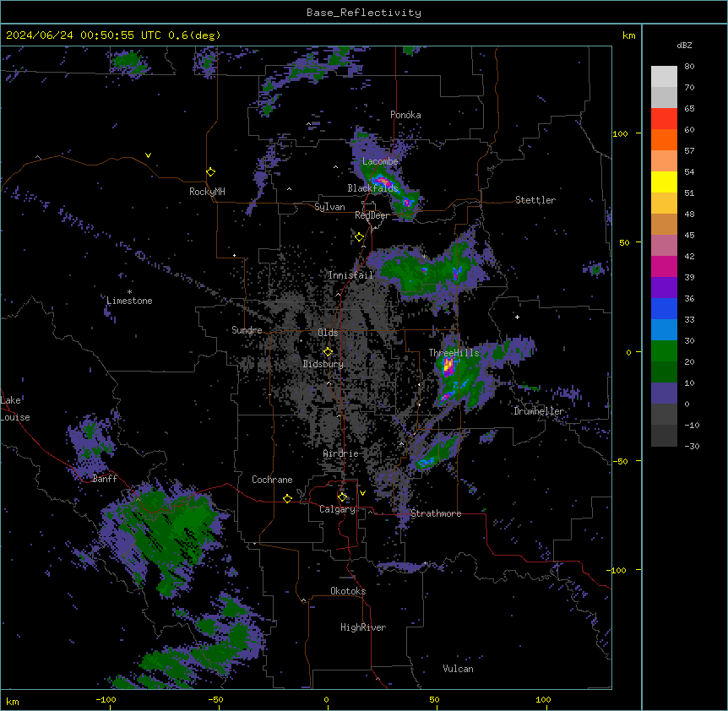Select the Stettler label
Screen dimensions: 728x711
(x=535, y=200)
